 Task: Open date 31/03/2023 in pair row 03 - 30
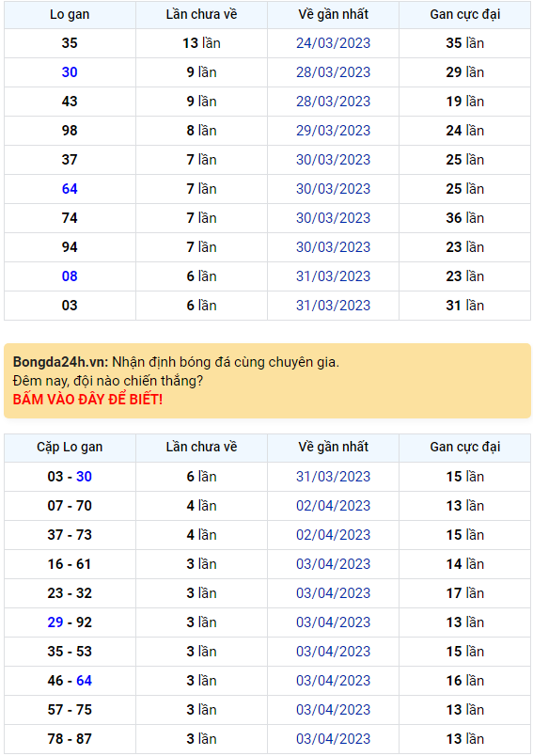click(333, 477)
